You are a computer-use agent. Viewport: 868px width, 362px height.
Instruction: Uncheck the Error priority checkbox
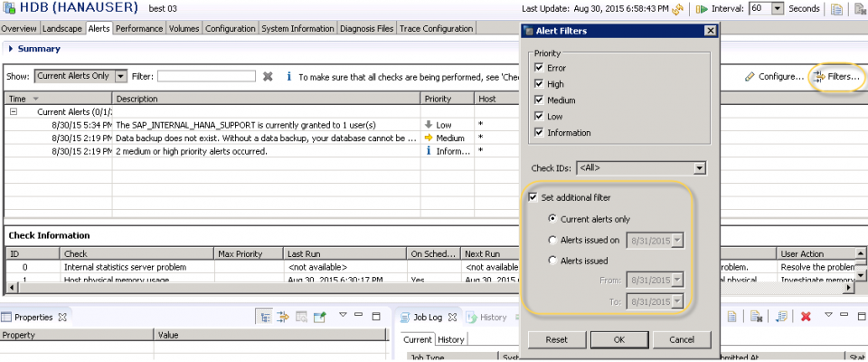click(x=539, y=68)
